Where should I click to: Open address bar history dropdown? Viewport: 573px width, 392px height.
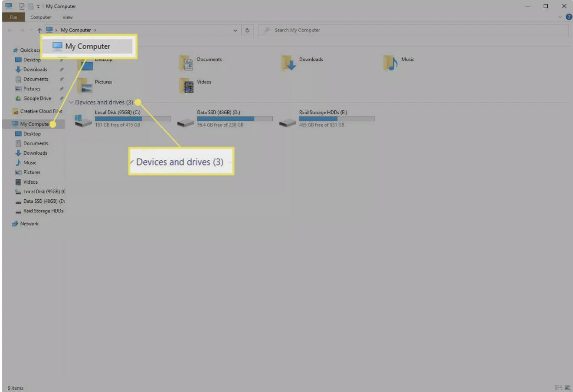(x=236, y=30)
